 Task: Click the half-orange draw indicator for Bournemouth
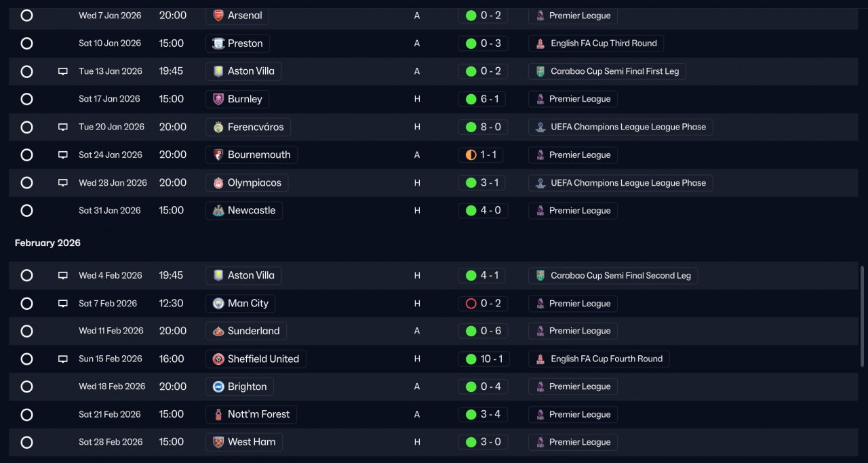tap(471, 155)
